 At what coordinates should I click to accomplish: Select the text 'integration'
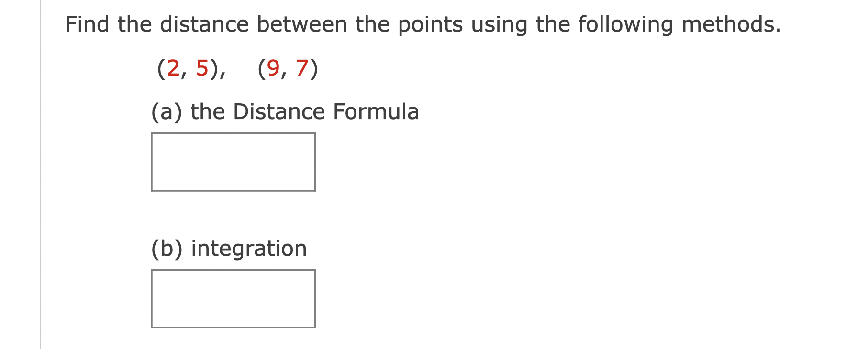click(249, 248)
